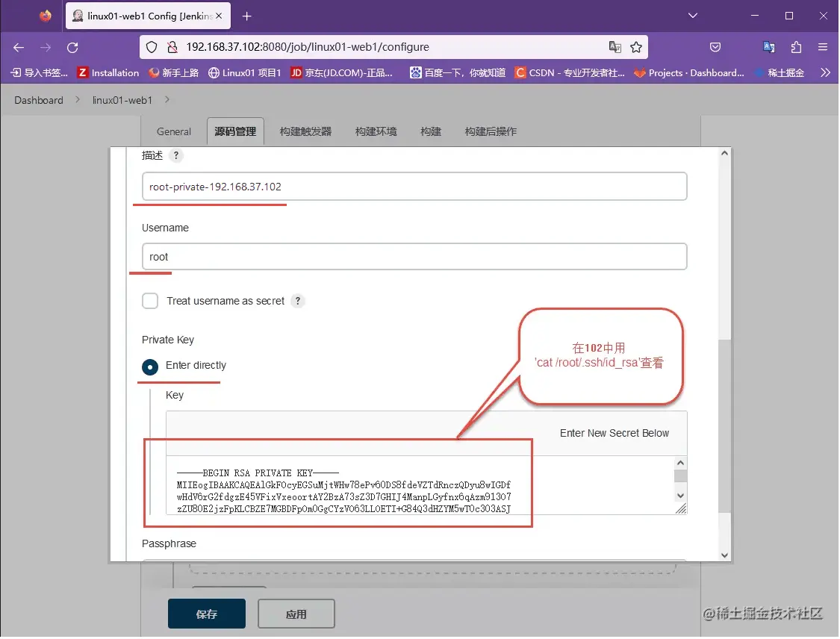The height and width of the screenshot is (639, 840).
Task: Show help for Treat username as secret
Action: (298, 301)
